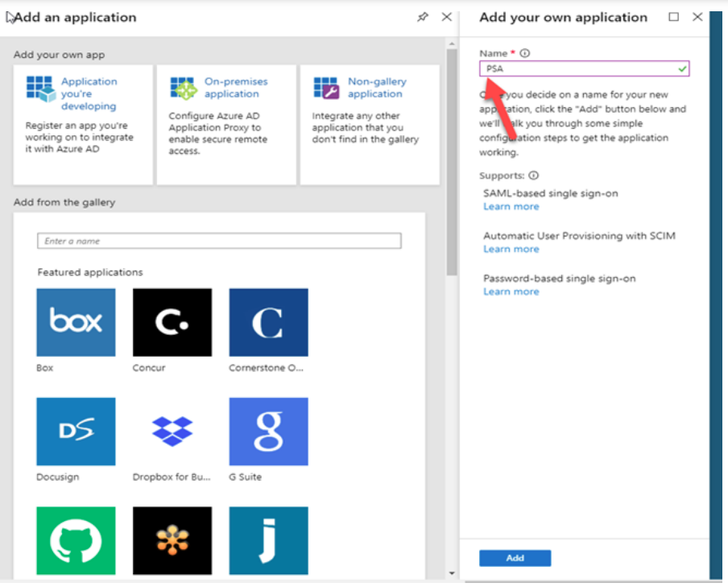
Task: Choose the Concur app icon
Action: 172,322
